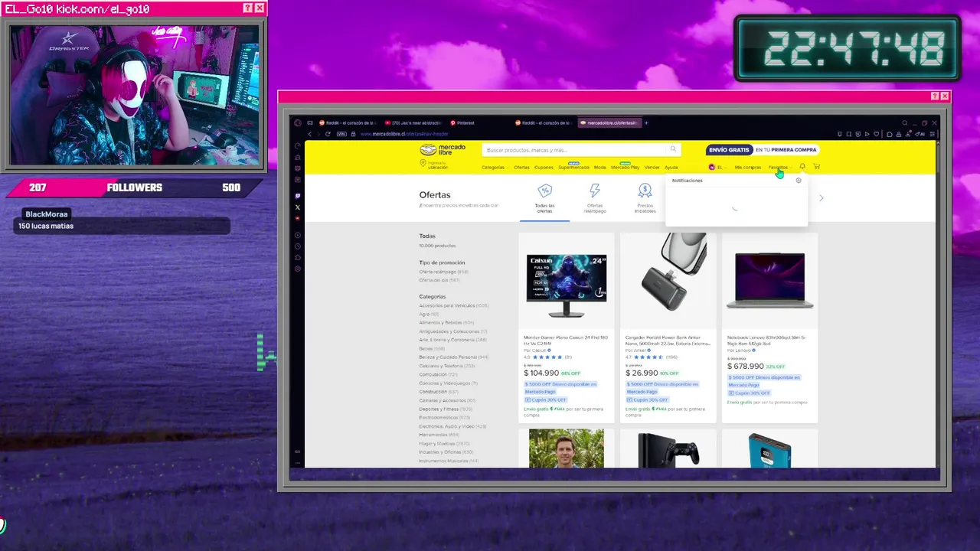Select the Ofertas relámpago lightning icon
Image resolution: width=980 pixels, height=551 pixels.
coord(595,191)
